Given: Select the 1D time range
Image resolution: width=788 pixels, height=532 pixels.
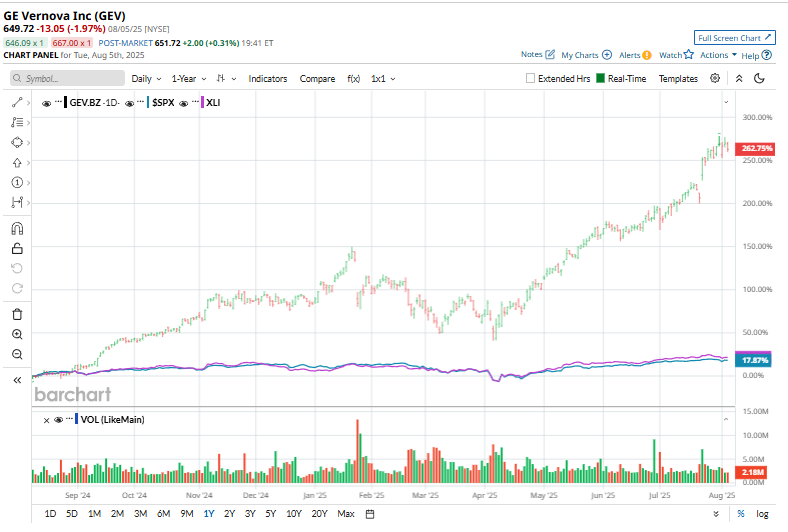Looking at the screenshot, I should 50,514.
